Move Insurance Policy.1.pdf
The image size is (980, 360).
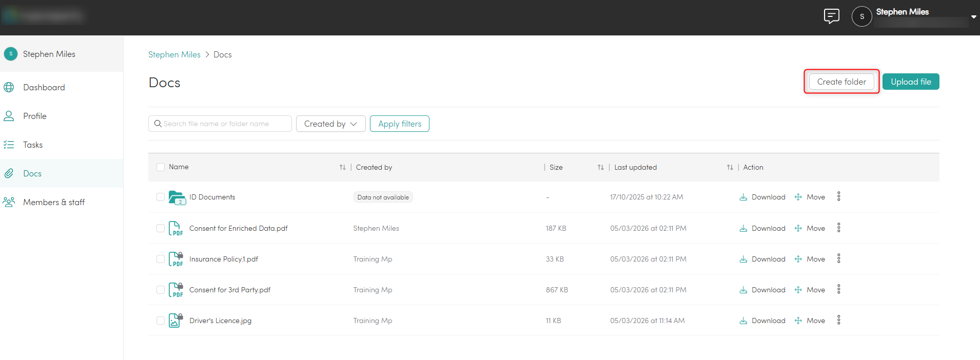tap(810, 259)
